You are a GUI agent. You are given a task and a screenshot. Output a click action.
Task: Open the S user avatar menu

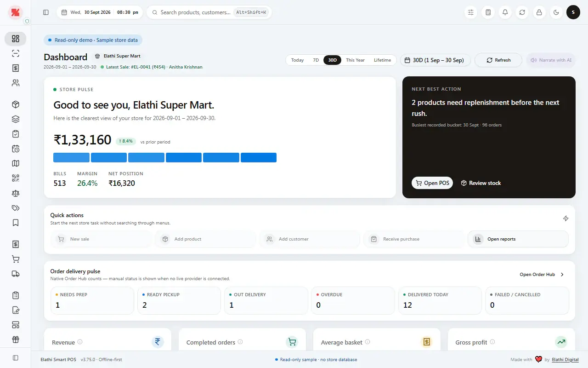click(x=573, y=12)
